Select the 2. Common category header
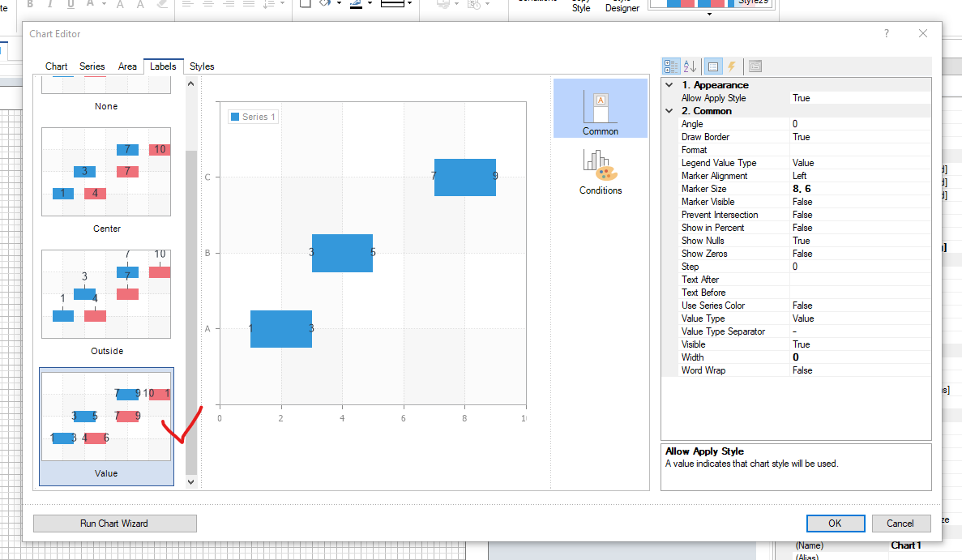 pos(797,111)
